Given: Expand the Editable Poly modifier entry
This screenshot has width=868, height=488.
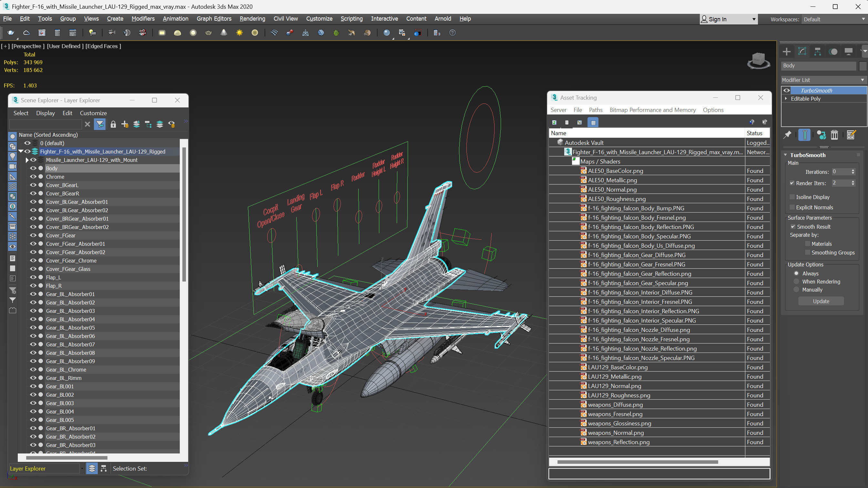Looking at the screenshot, I should tap(786, 99).
